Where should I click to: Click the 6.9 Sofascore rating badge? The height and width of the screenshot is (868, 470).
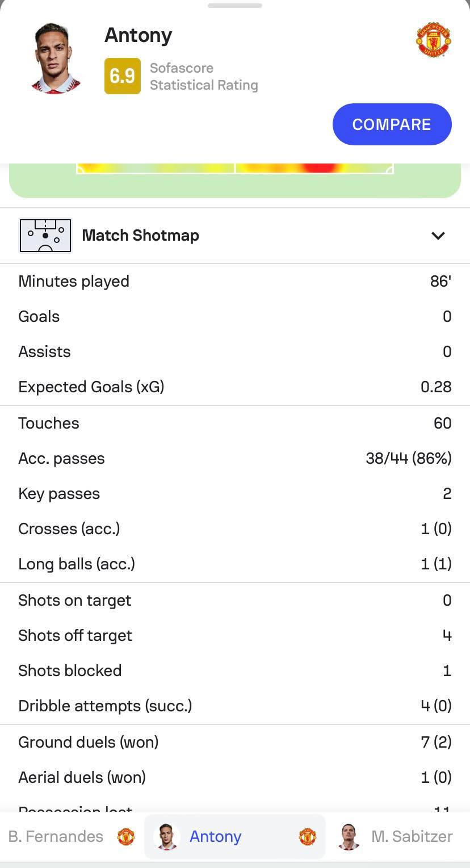(123, 76)
